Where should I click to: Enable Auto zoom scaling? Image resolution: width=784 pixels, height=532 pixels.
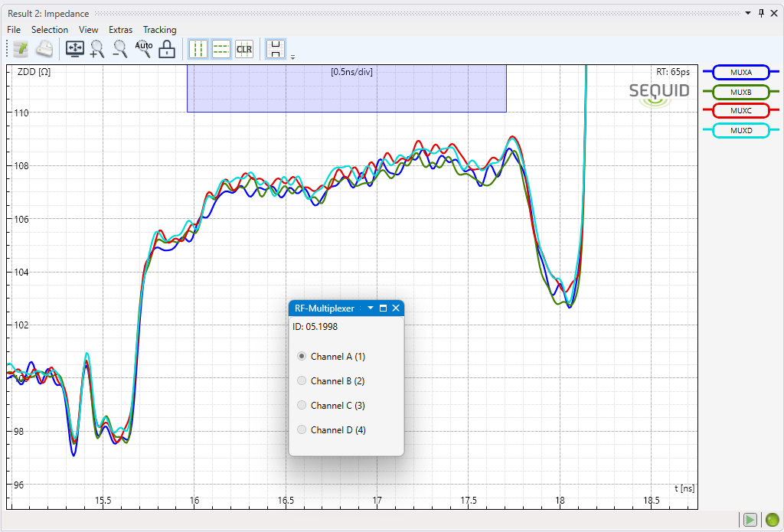144,48
